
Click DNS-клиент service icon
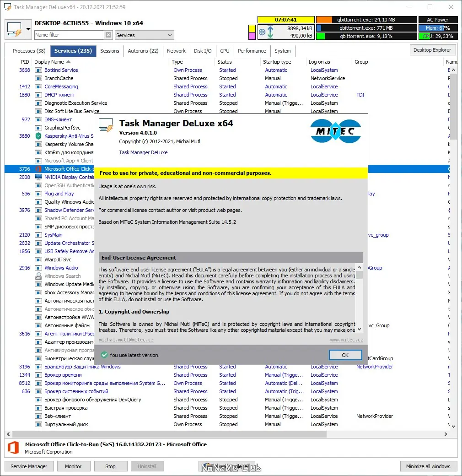point(38,119)
